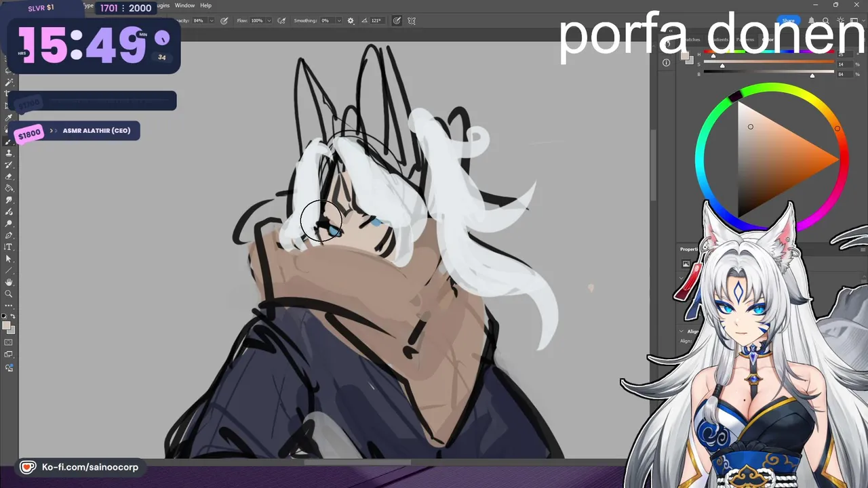Screen dimensions: 868x488
Task: Click the Flow 100% value field
Action: pyautogui.click(x=257, y=21)
